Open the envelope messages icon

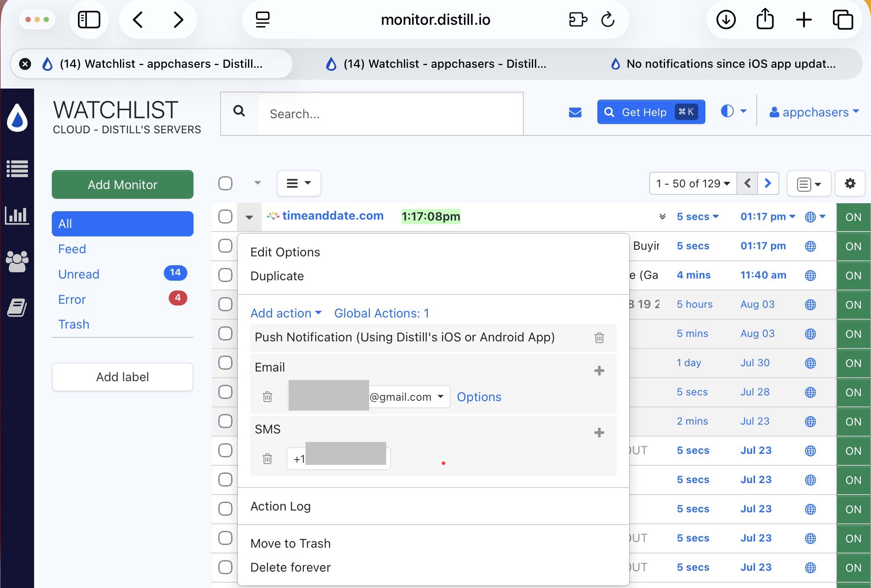coord(575,112)
